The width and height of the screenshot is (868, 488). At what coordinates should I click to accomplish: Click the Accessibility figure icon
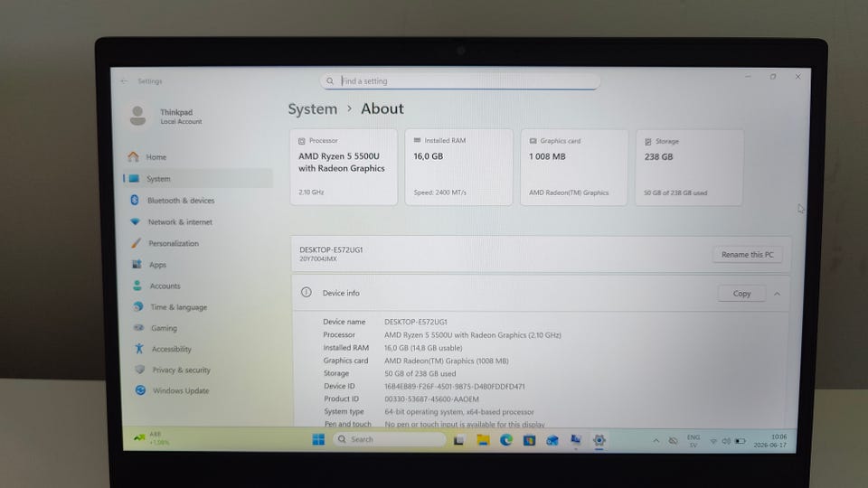tap(139, 349)
